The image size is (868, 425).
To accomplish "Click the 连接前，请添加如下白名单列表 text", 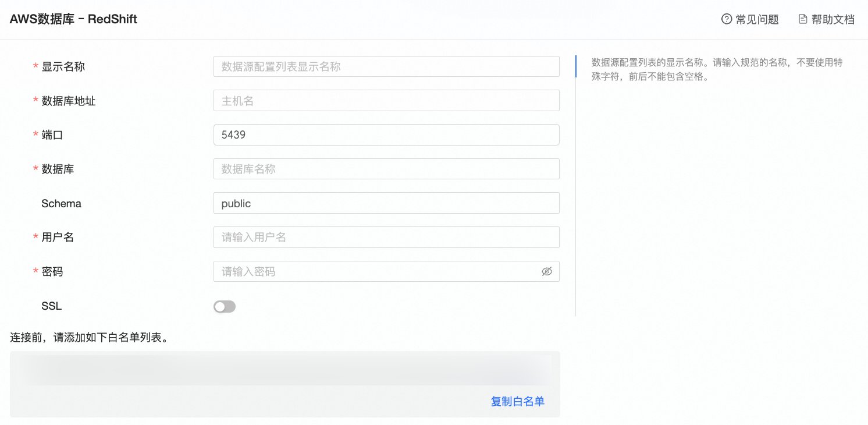I will (90, 338).
